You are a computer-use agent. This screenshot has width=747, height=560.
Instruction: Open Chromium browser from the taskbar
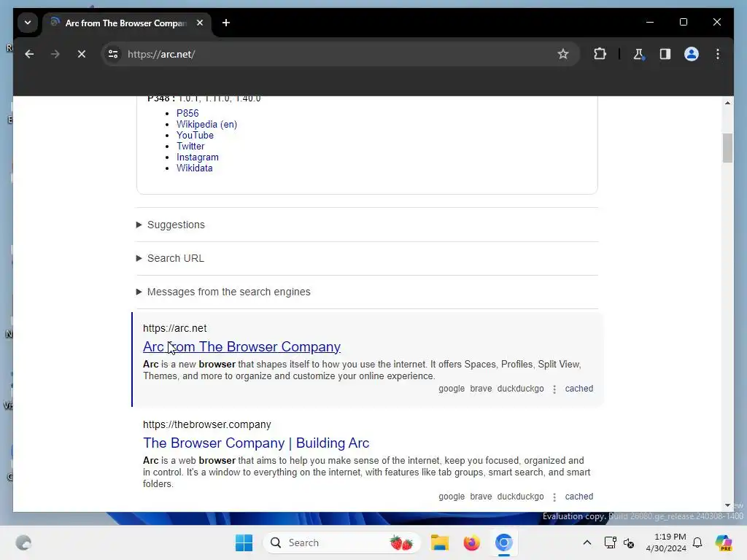503,542
